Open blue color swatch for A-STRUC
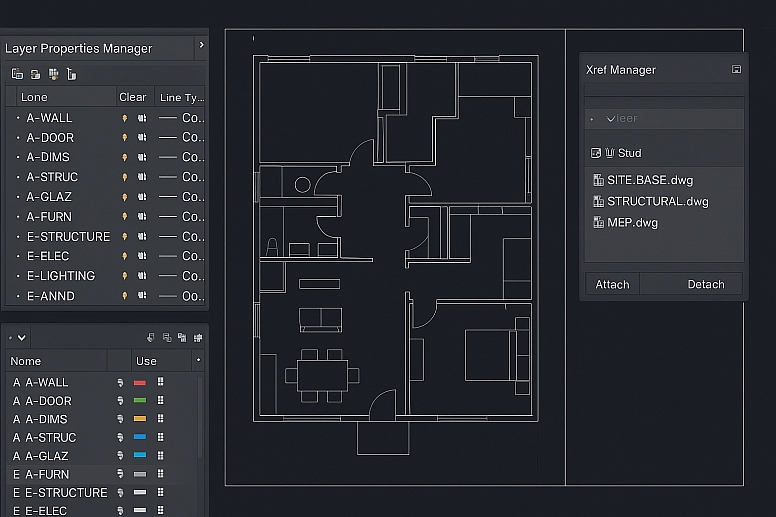 click(x=140, y=437)
